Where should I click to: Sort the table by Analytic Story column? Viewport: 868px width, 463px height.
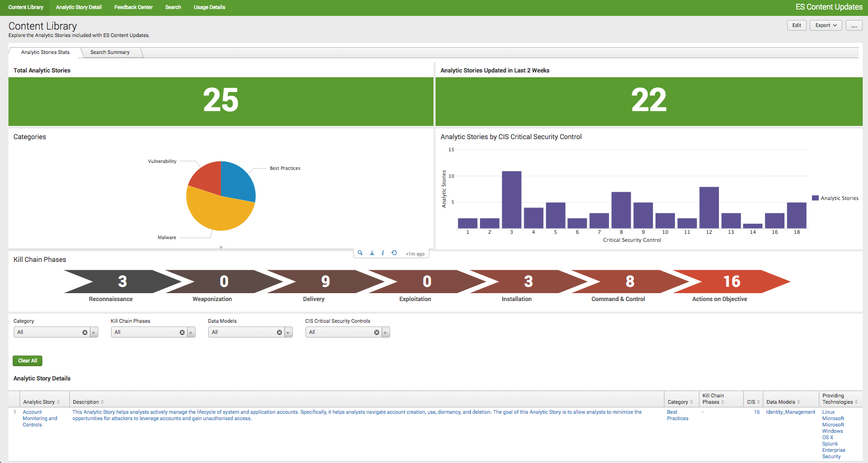41,402
